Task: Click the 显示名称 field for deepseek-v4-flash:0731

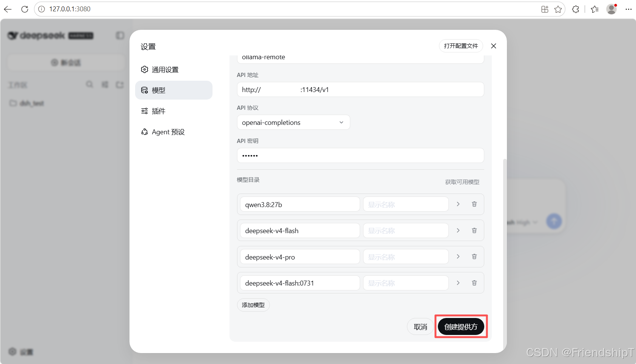Action: pyautogui.click(x=406, y=283)
